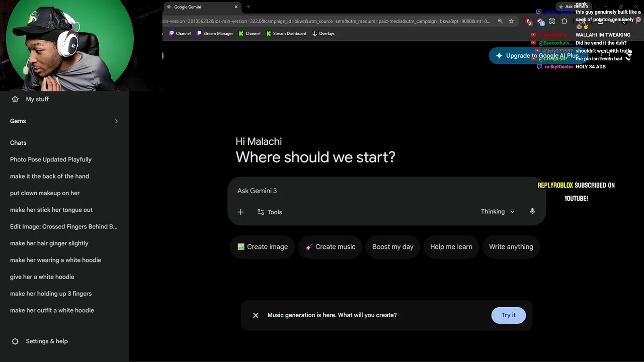The width and height of the screenshot is (644, 362).
Task: Dismiss the music generation banner
Action: pos(256,315)
